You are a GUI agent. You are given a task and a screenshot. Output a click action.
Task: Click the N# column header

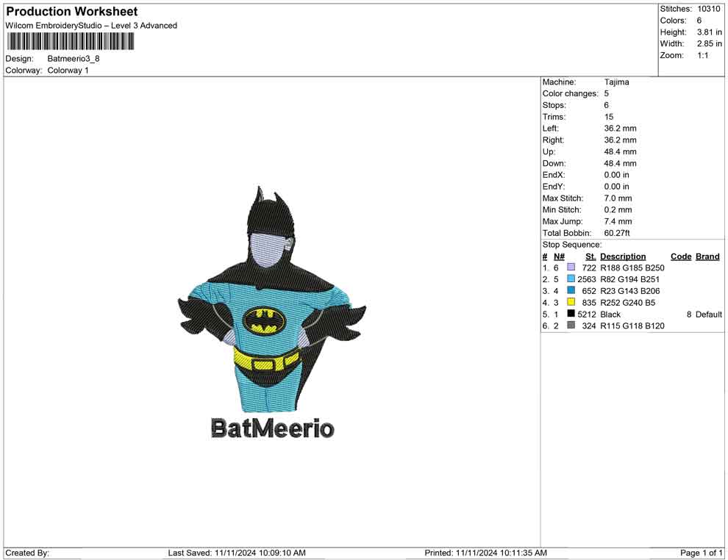tap(559, 256)
